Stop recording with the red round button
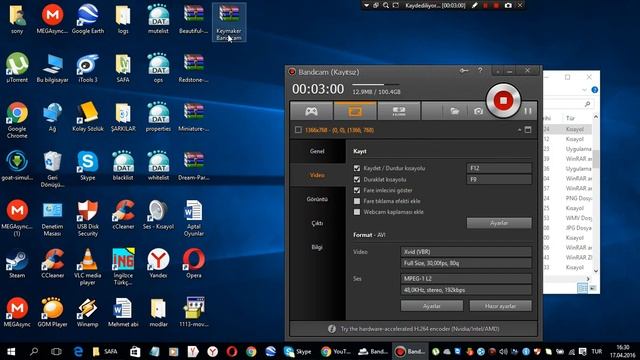Image resolution: width=640 pixels, height=360 pixels. tap(503, 100)
